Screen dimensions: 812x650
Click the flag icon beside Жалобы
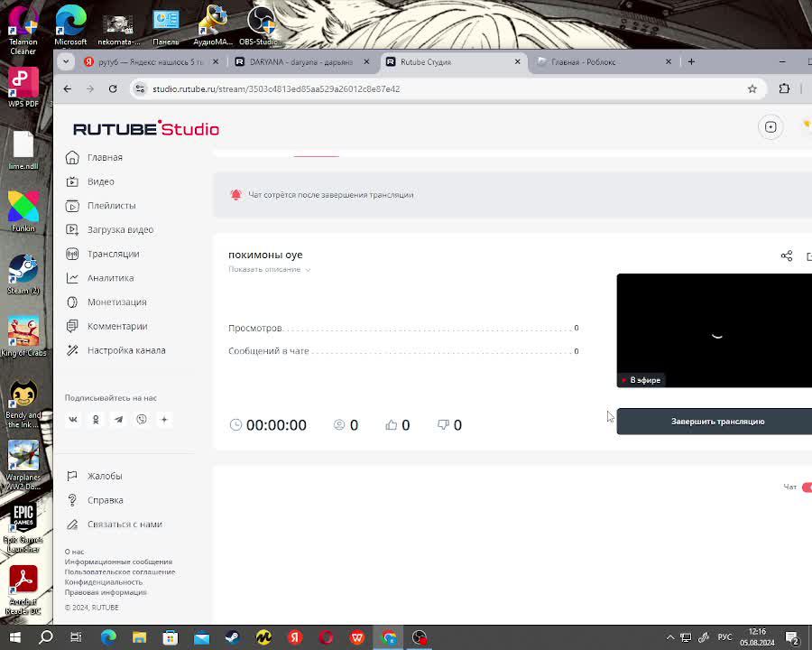pyautogui.click(x=72, y=476)
